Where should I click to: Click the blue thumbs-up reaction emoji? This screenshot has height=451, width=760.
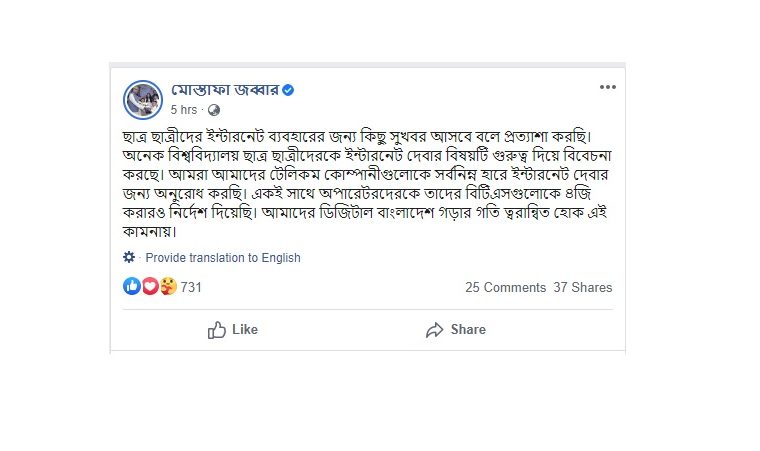coord(131,287)
